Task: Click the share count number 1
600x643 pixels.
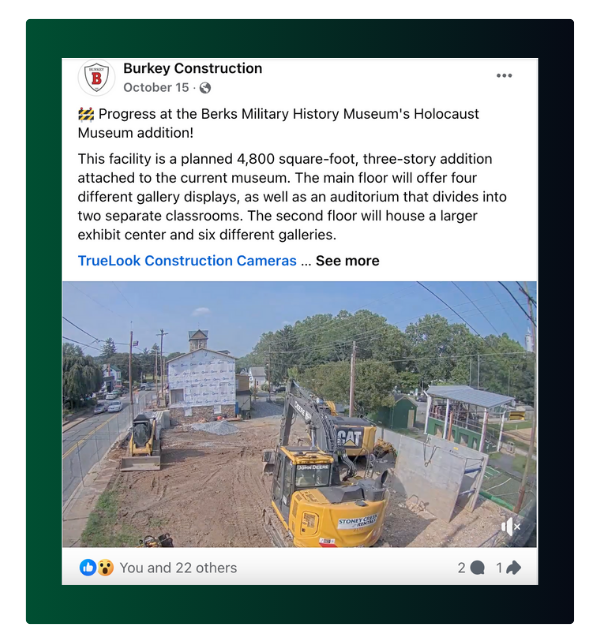Action: coord(499,568)
